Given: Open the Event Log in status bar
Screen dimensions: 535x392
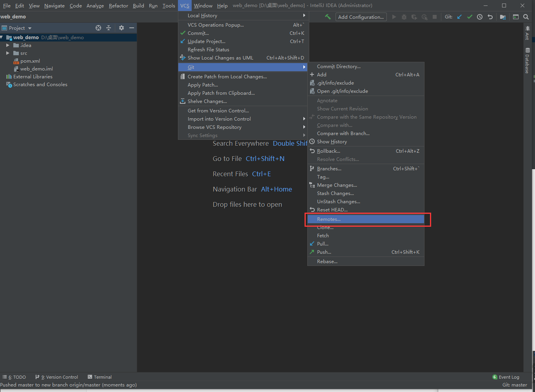Looking at the screenshot, I should click(x=506, y=377).
